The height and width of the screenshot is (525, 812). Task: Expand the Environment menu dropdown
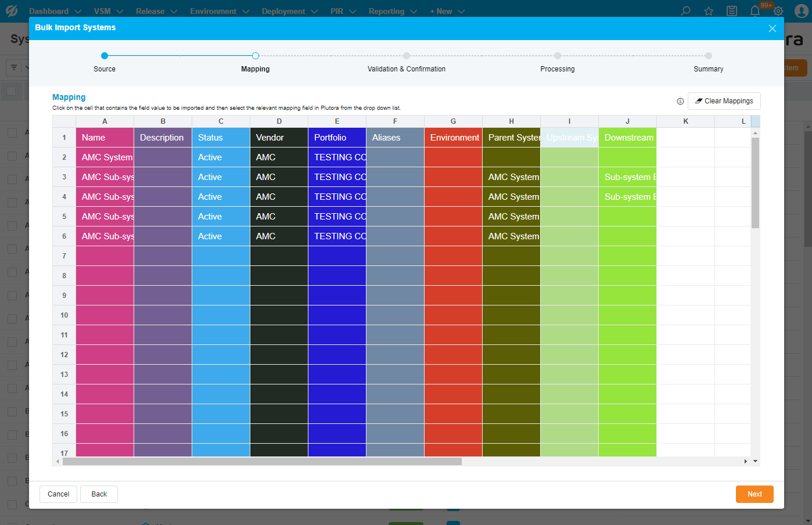click(219, 11)
